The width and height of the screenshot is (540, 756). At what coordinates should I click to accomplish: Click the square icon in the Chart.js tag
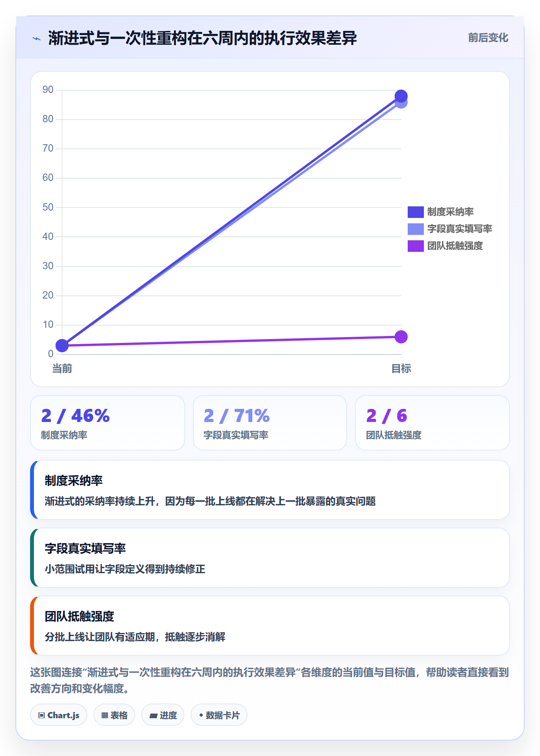point(41,715)
